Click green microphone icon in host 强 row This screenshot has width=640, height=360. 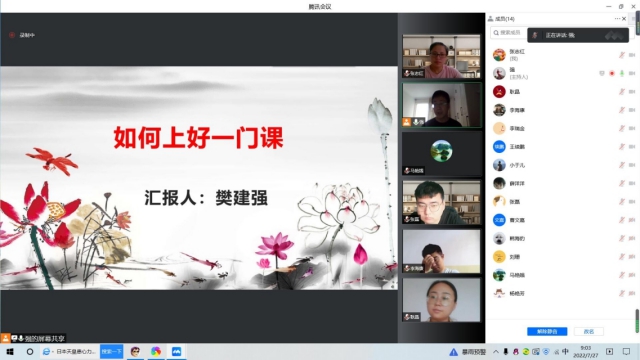[x=622, y=73]
